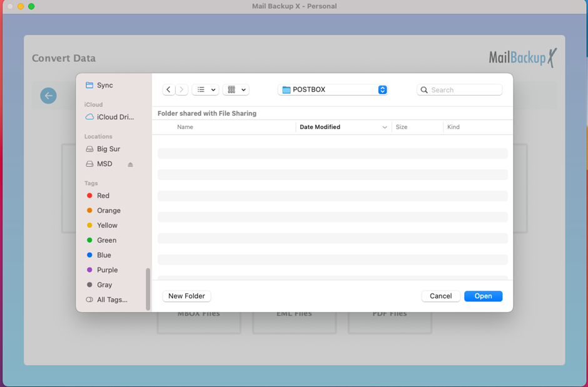This screenshot has height=387, width=588.
Task: Go back with the left chevron button
Action: click(169, 90)
